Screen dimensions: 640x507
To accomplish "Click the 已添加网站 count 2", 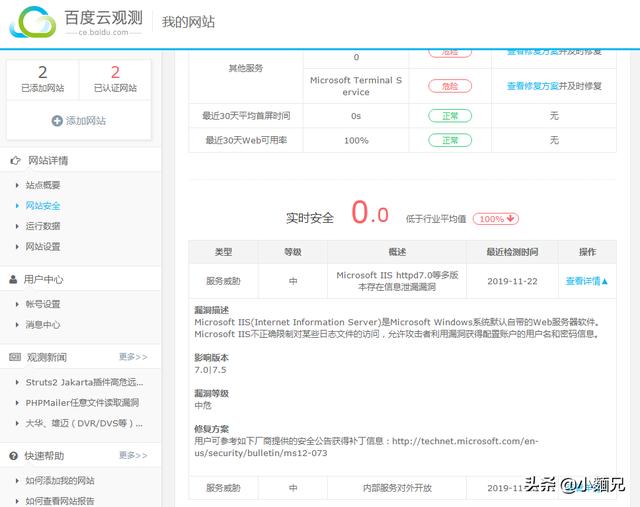I will (x=42, y=72).
